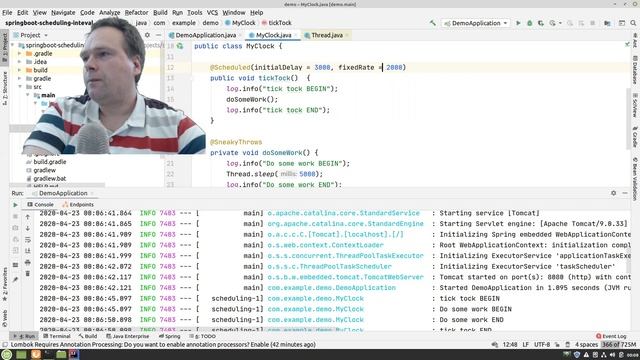Click the Build project hammer icon
Image resolution: width=640 pixels, height=360 pixels.
433,23
